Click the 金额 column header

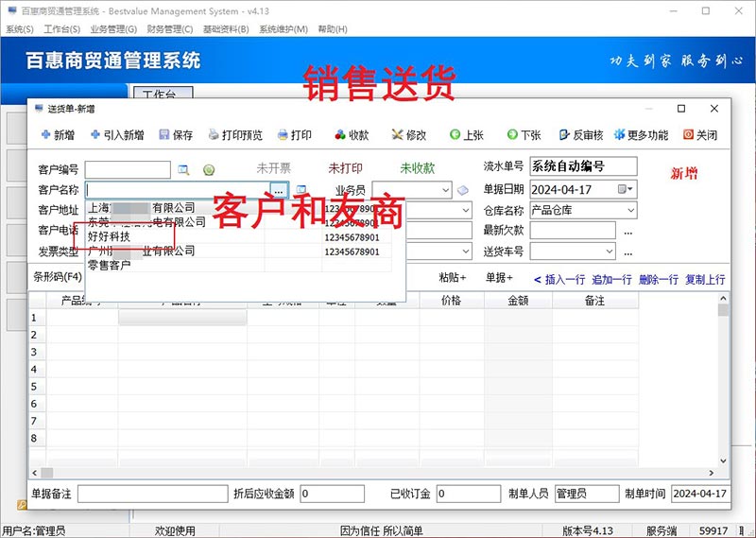[518, 301]
